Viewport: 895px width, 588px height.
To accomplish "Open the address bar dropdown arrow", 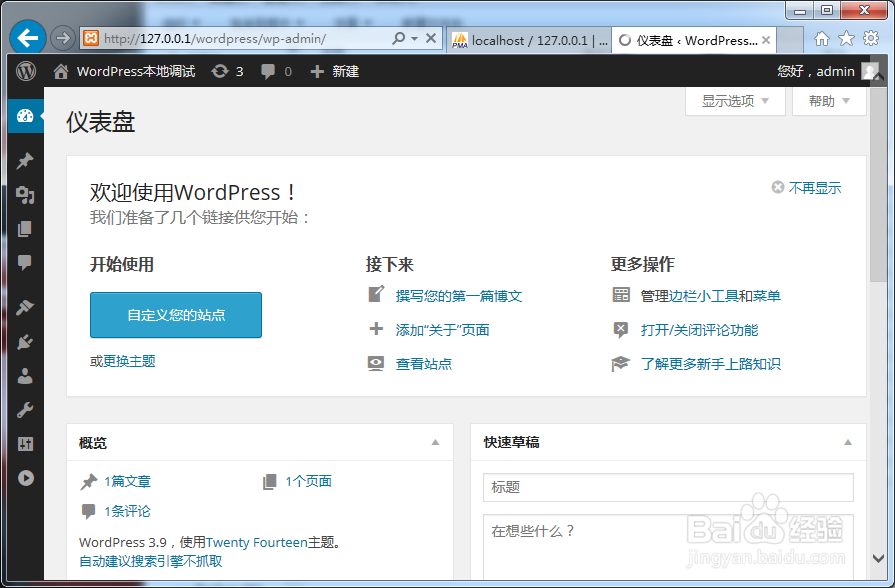I will tap(415, 38).
